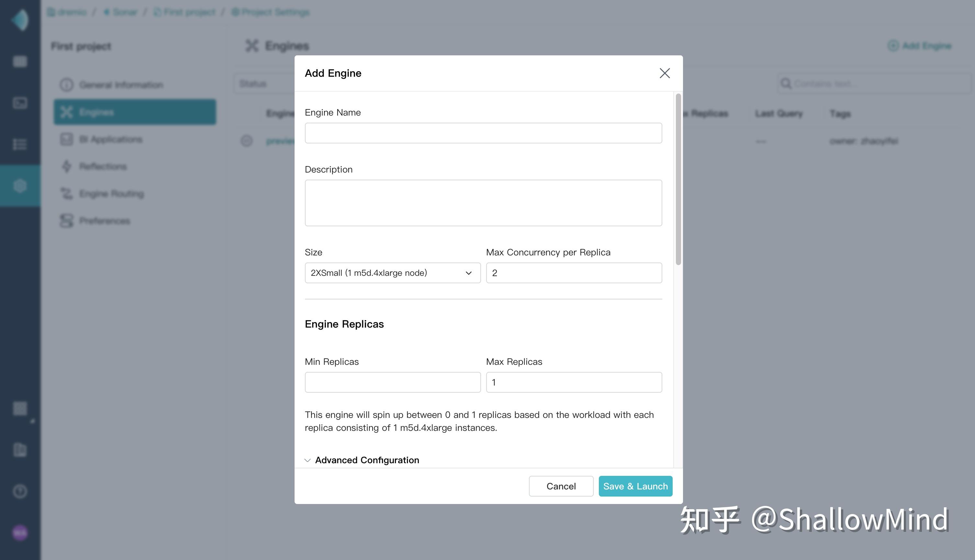Viewport: 975px width, 560px height.
Task: Open the documentation icon near sidebar bottom
Action: (x=20, y=450)
